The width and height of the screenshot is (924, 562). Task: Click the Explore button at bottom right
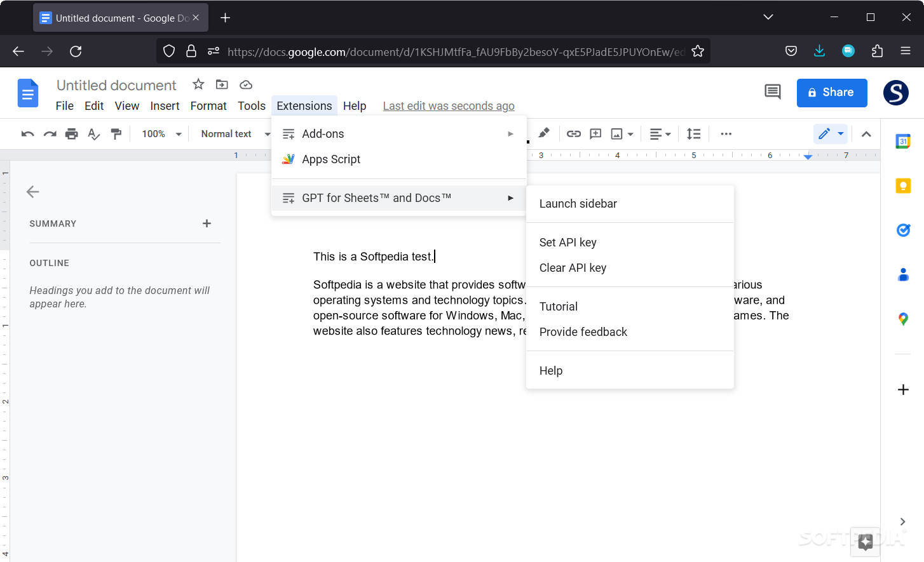(866, 542)
